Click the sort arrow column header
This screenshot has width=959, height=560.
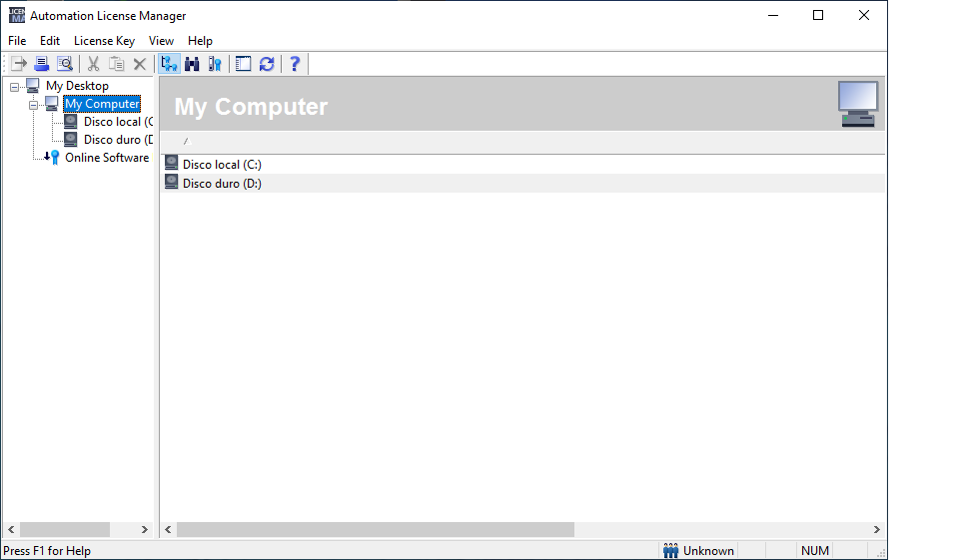tap(186, 142)
